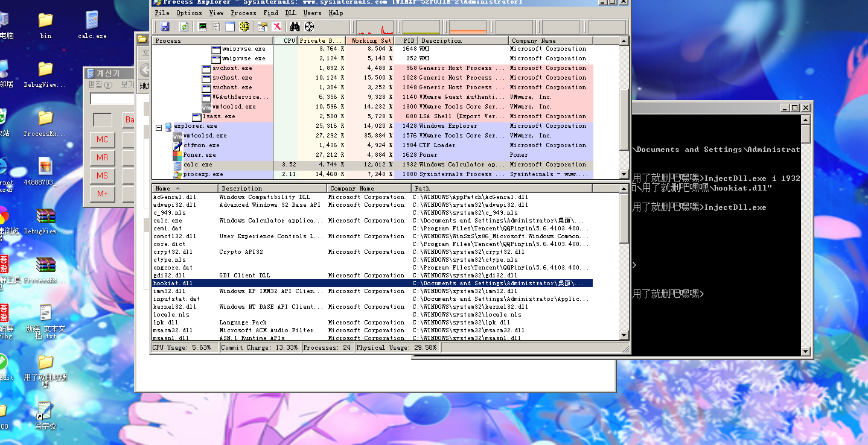Viewport: 868px width, 445px height.
Task: Select imm32.dll in the DLL list
Action: coord(372,291)
